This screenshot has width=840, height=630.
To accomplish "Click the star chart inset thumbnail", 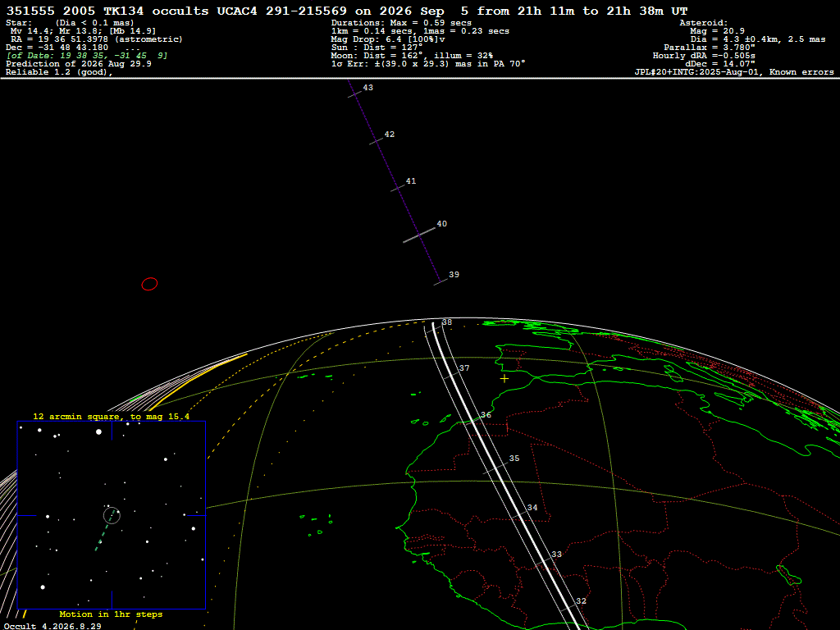I will coord(112,515).
